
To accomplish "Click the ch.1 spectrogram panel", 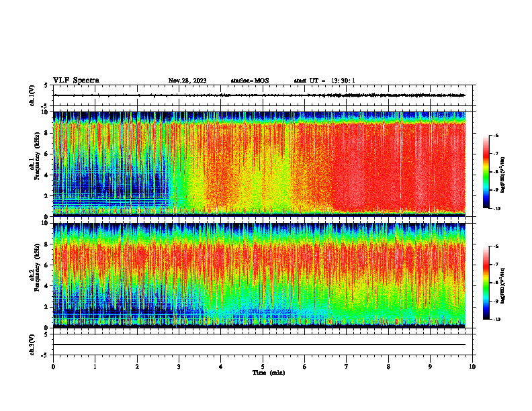I will click(x=259, y=164).
